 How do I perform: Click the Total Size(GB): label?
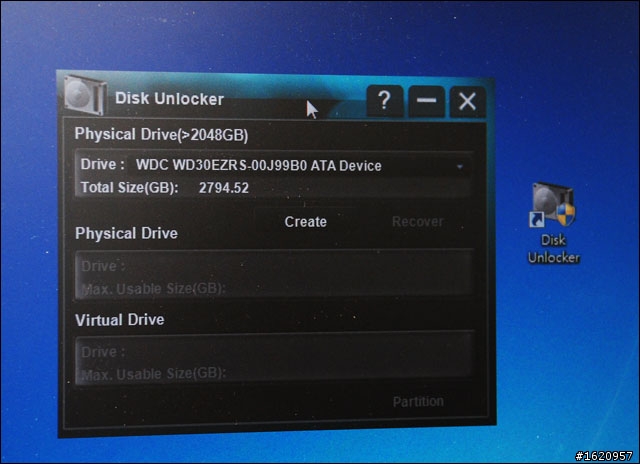click(x=129, y=187)
